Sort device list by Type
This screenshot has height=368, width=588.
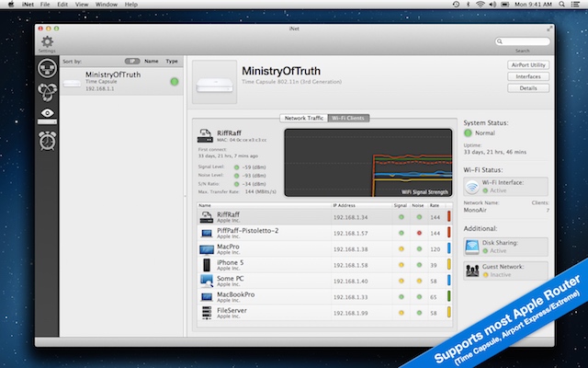pos(172,61)
